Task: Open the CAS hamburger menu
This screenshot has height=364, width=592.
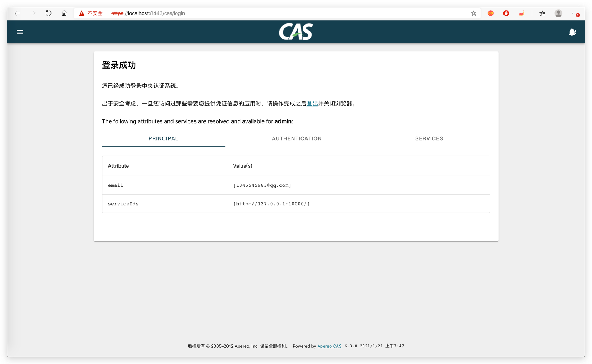Action: [x=20, y=32]
